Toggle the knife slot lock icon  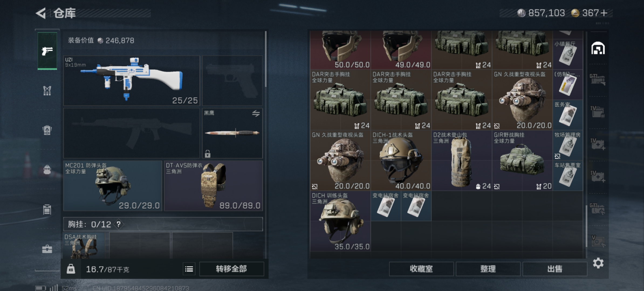pos(207,154)
